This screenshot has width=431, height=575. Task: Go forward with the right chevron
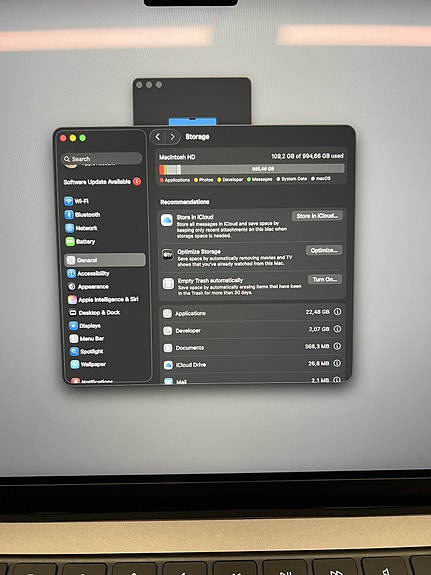[172, 137]
